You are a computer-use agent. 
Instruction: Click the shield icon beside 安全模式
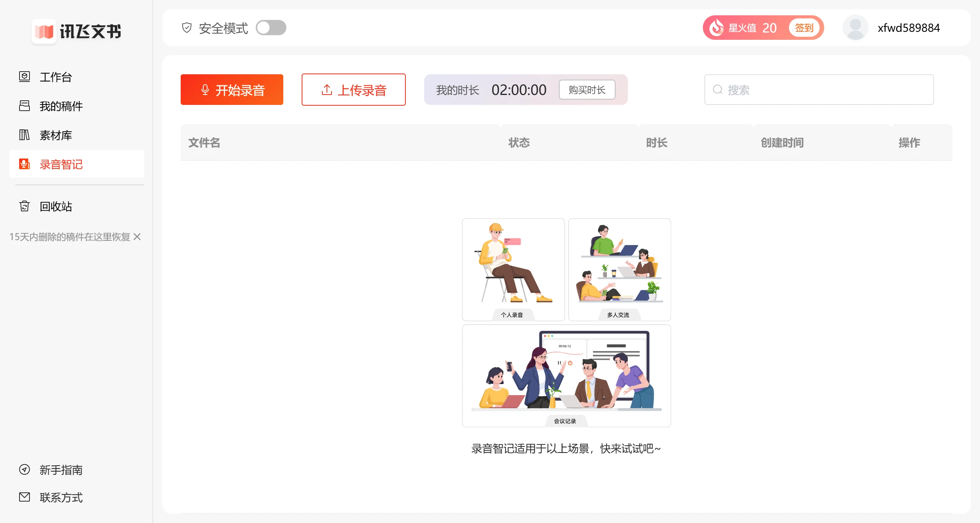(x=187, y=28)
